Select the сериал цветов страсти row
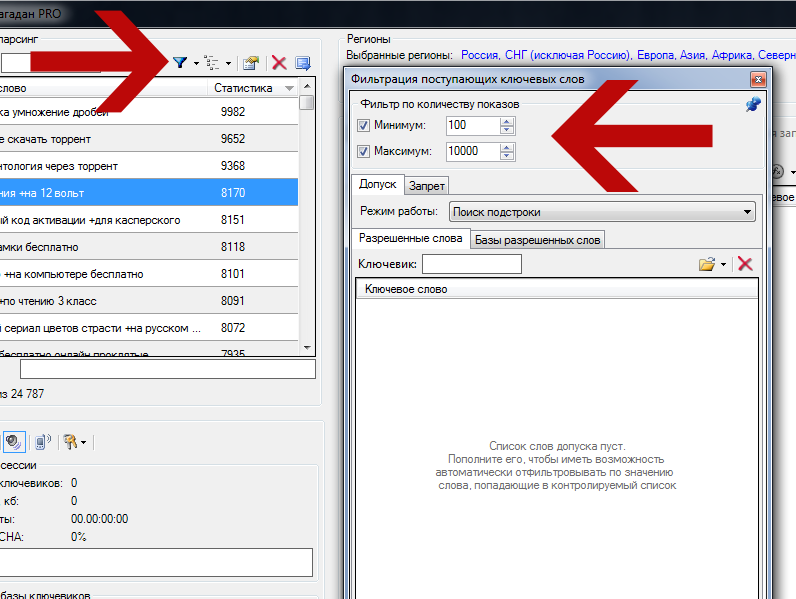796x599 pixels. click(149, 328)
